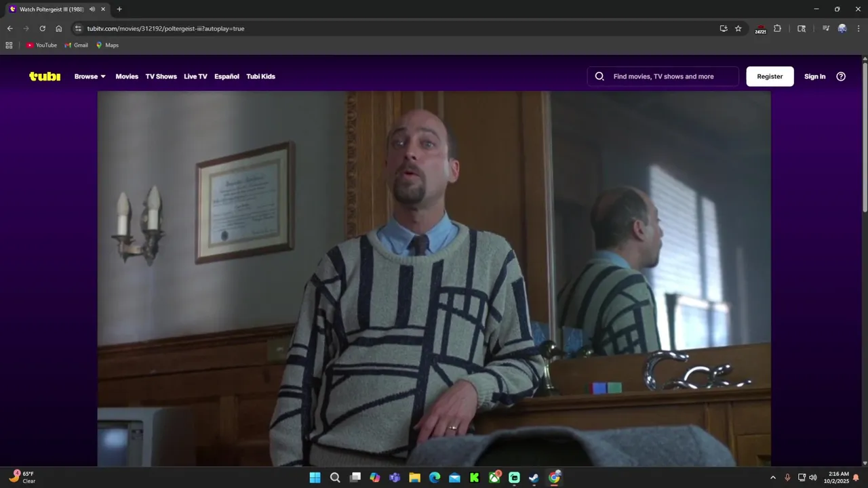
Task: Open the Maps bookmark
Action: (107, 45)
